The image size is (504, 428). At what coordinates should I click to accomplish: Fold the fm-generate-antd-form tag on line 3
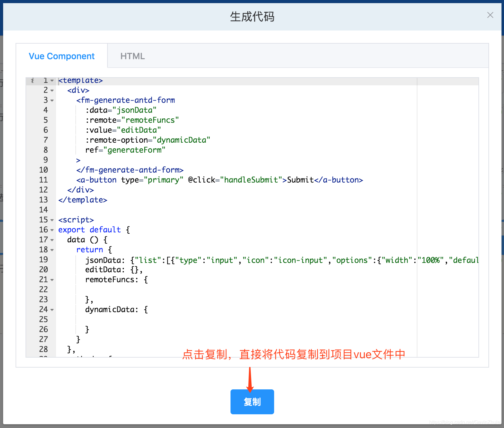[x=52, y=101]
